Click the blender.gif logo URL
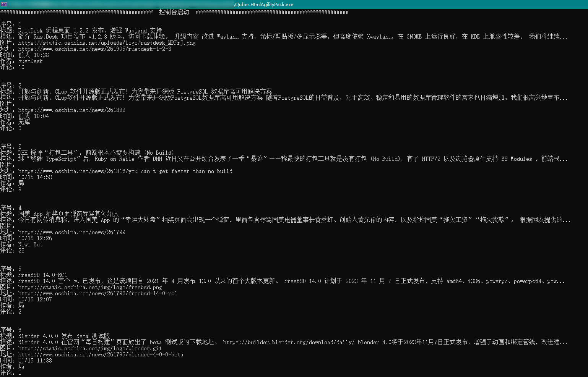The width and height of the screenshot is (588, 377). click(x=90, y=348)
